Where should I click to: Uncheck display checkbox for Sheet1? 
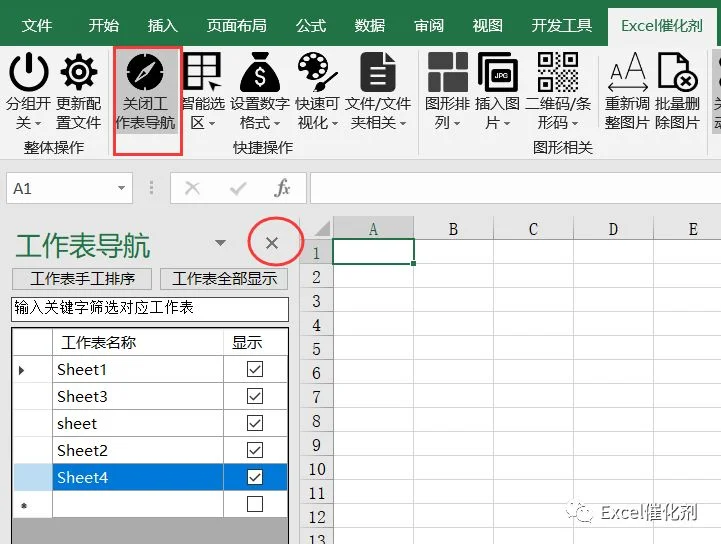coord(255,369)
